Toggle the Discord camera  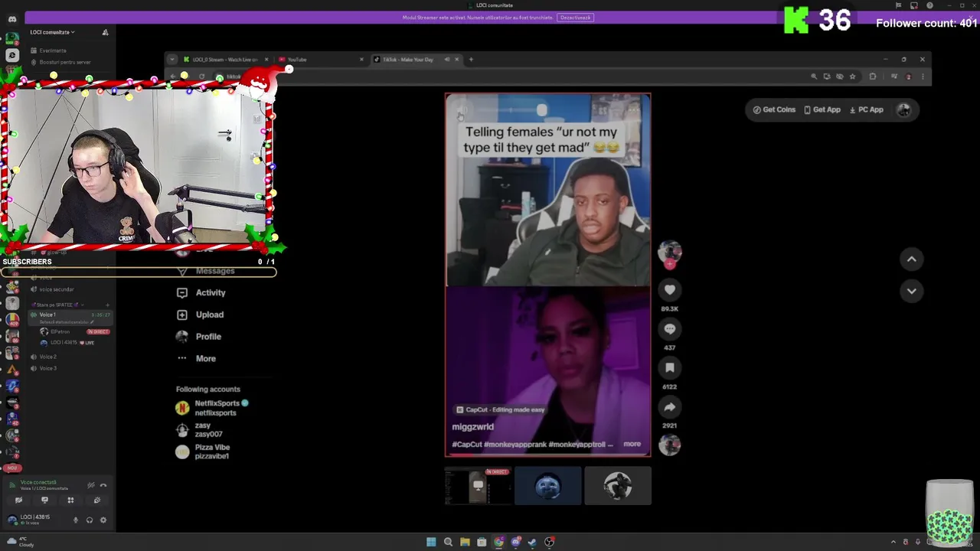point(18,500)
